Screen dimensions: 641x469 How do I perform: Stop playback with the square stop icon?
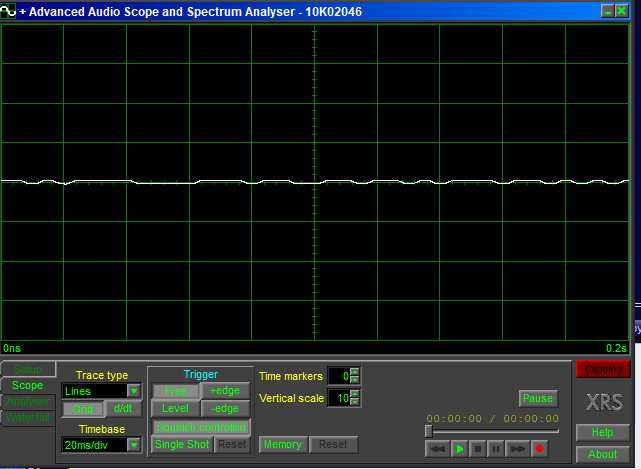click(x=477, y=449)
